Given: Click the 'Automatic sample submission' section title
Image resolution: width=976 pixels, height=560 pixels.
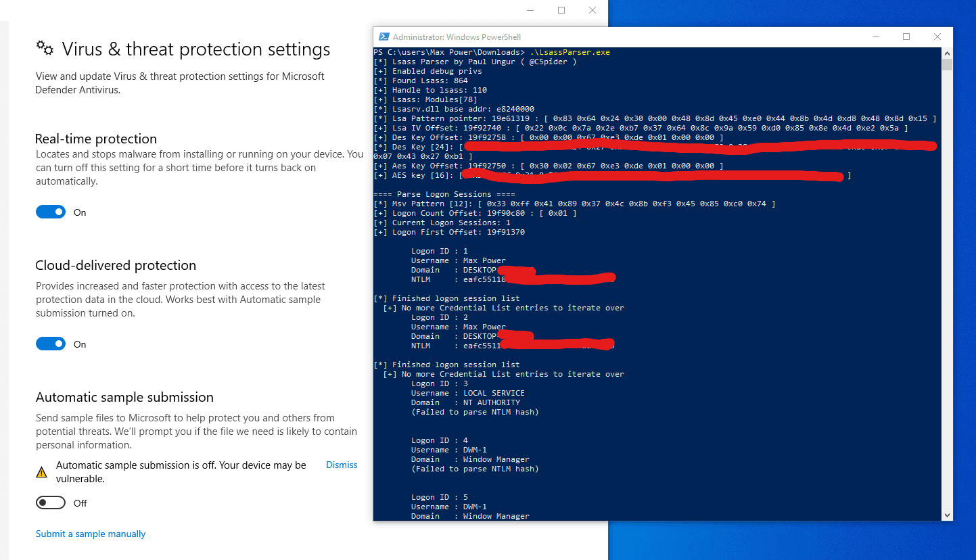Looking at the screenshot, I should pos(124,397).
